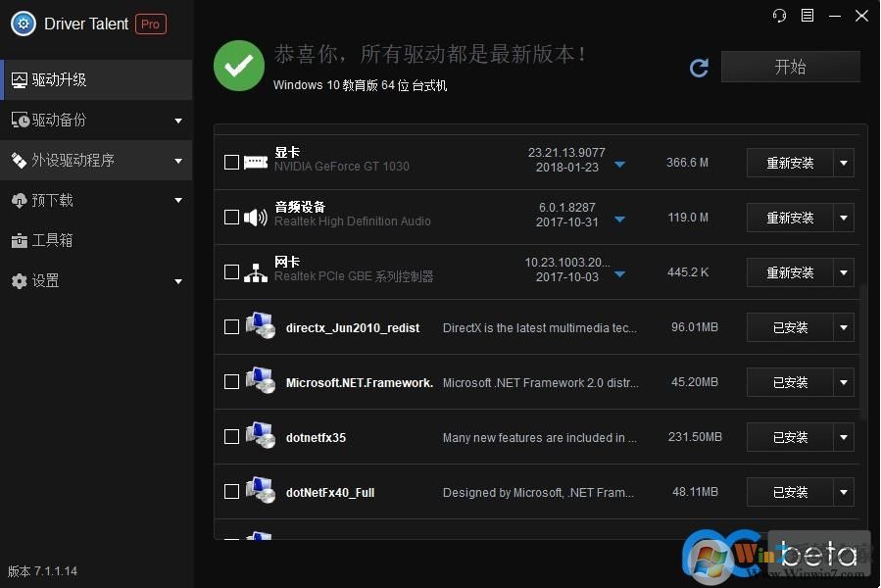Screen dimensions: 881x588
Task: Click the 开始 start scan button
Action: [x=790, y=67]
